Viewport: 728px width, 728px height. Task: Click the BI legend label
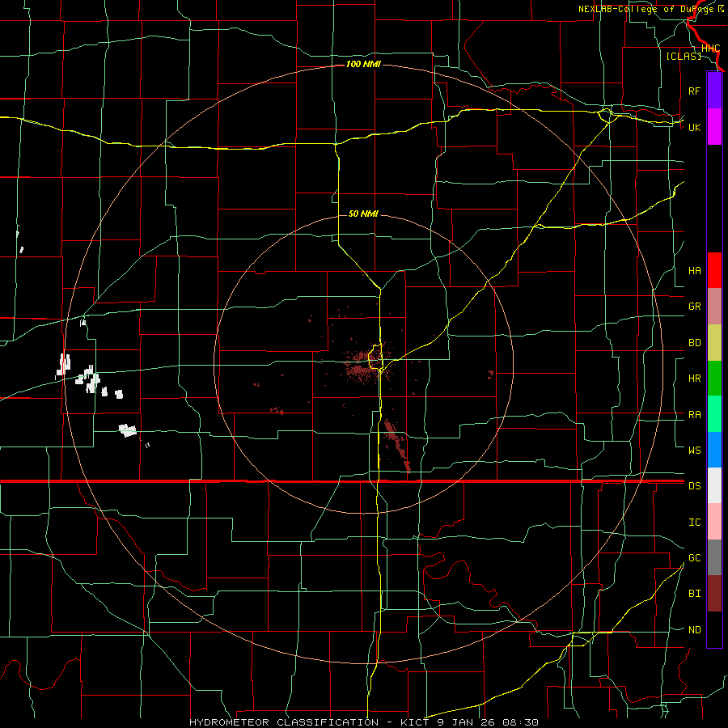point(694,594)
